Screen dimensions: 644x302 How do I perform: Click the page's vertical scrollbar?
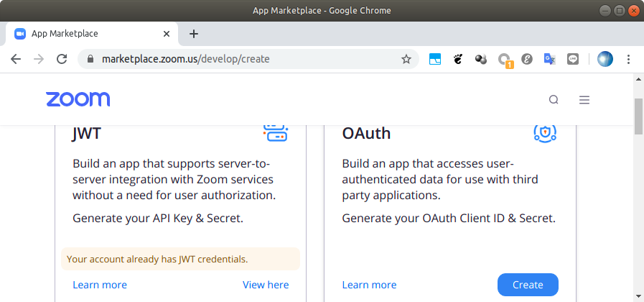(x=638, y=116)
